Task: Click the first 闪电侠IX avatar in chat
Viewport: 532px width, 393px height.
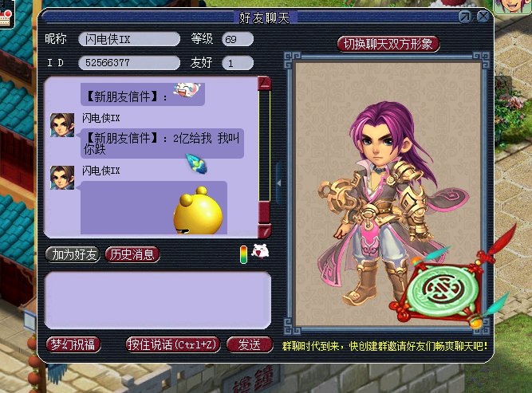Action: click(x=62, y=125)
